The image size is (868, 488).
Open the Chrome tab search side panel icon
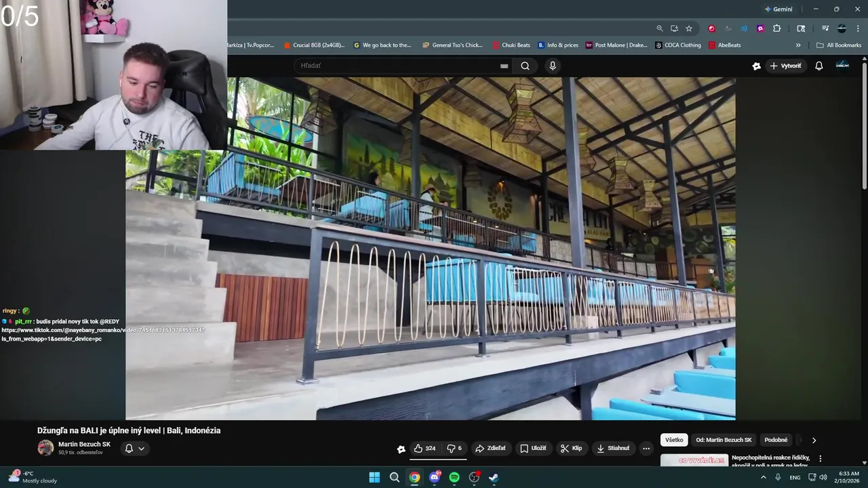coord(801,28)
